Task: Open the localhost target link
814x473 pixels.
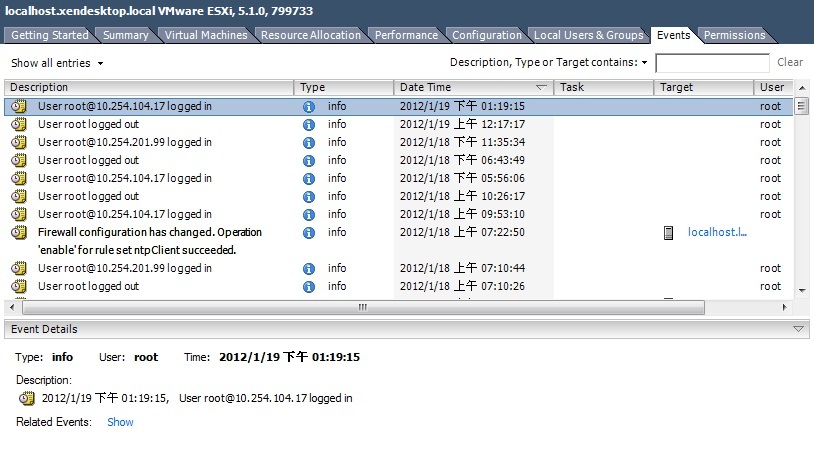Action: click(717, 232)
